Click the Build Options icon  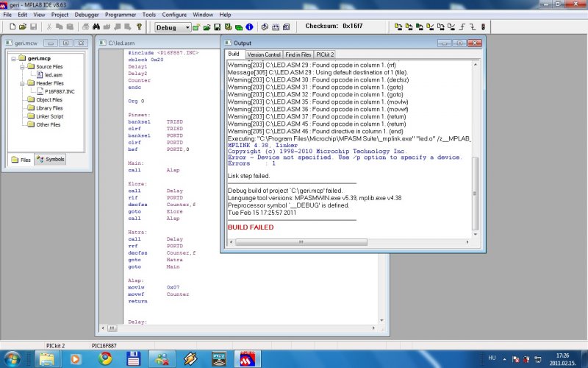(x=228, y=27)
